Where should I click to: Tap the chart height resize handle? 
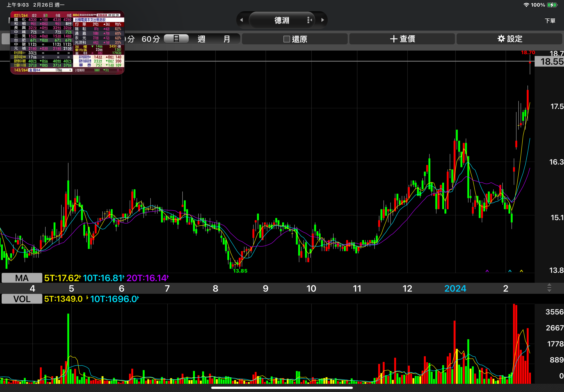pos(549,288)
